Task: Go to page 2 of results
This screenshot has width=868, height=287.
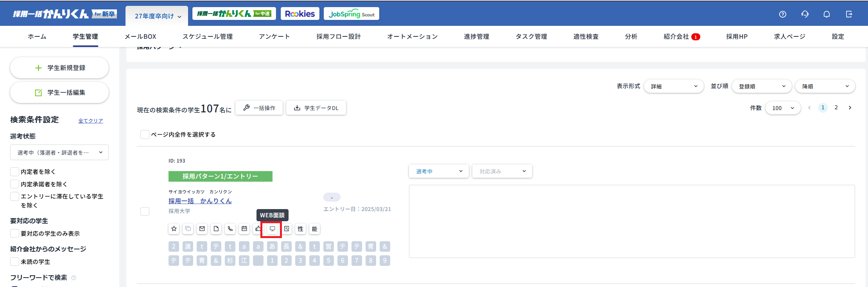Action: pyautogui.click(x=836, y=107)
